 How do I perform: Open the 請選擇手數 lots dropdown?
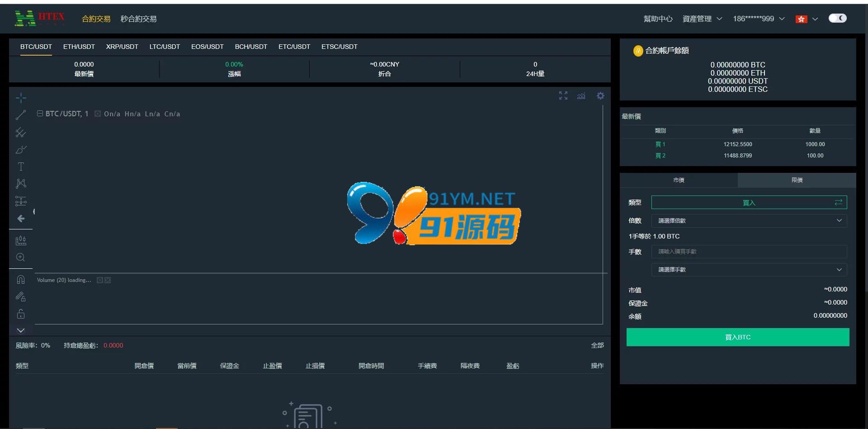[x=749, y=270]
